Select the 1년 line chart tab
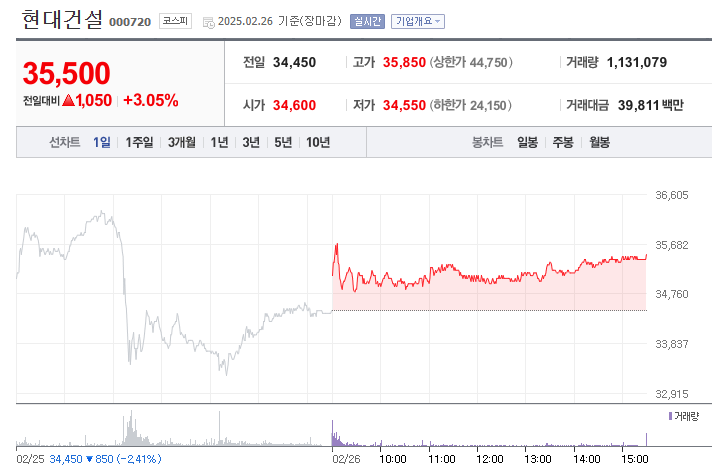 pyautogui.click(x=219, y=143)
